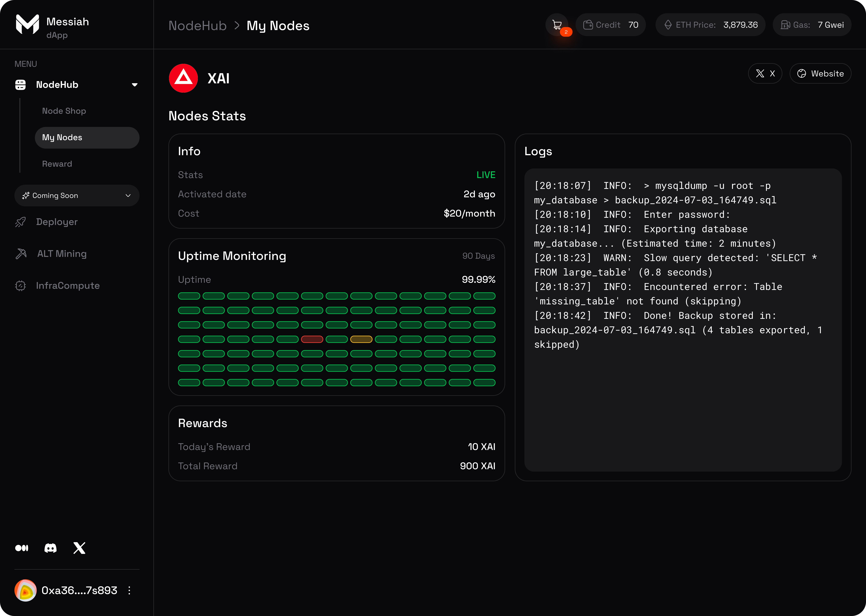Open the Deployer menu item
This screenshot has width=866, height=616.
[x=57, y=222]
